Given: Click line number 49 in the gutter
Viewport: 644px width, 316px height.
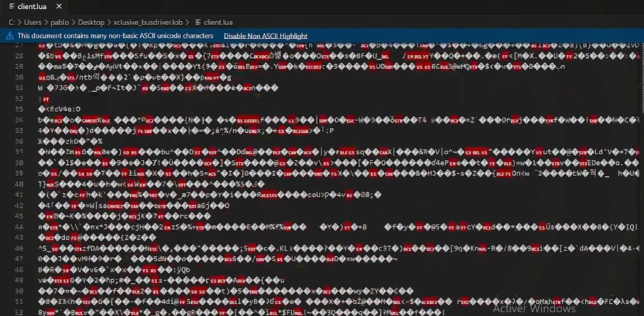Looking at the screenshot, I should [19, 280].
